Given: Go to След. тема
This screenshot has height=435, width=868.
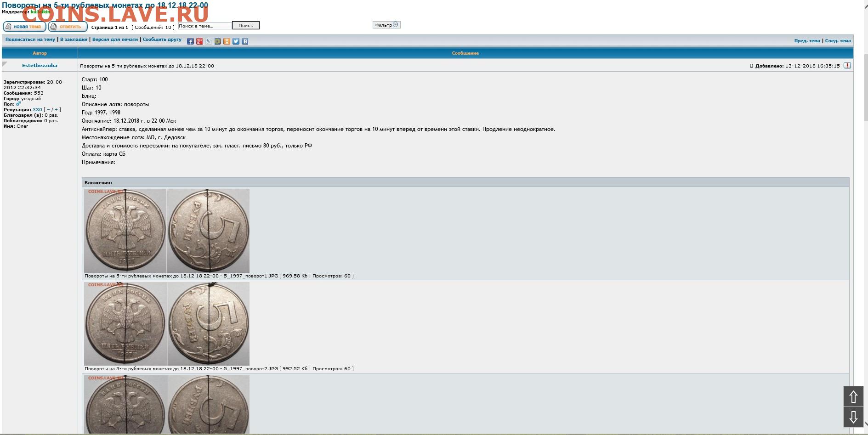Looking at the screenshot, I should pyautogui.click(x=838, y=41).
